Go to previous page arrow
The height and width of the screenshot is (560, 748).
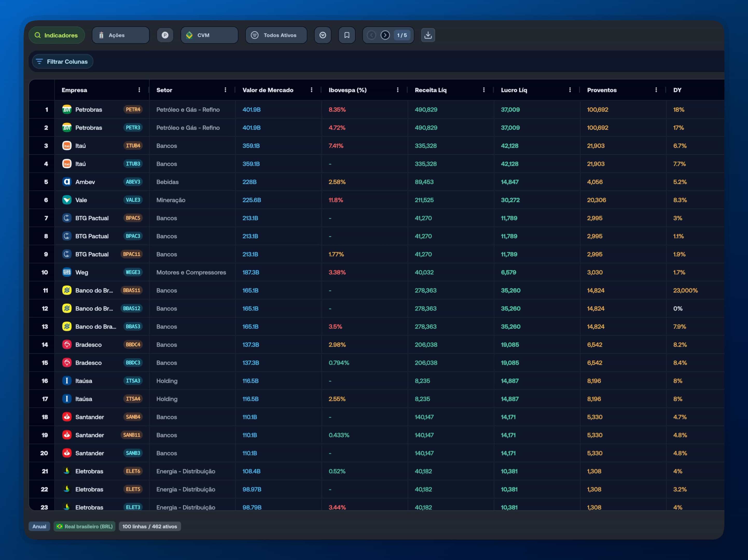[x=371, y=35]
